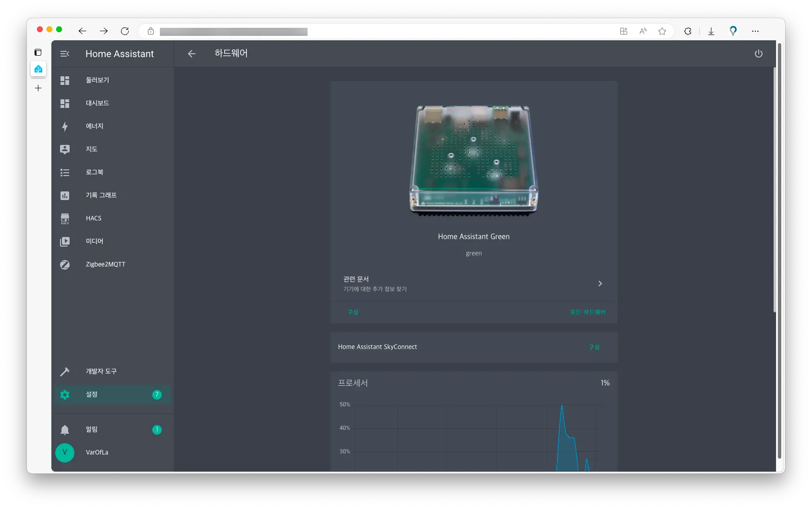Add a new browser tab

38,88
